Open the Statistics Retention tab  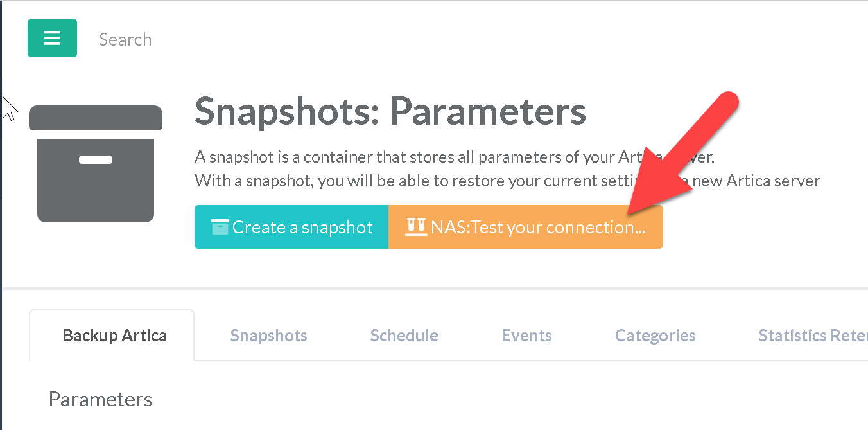[x=812, y=336]
